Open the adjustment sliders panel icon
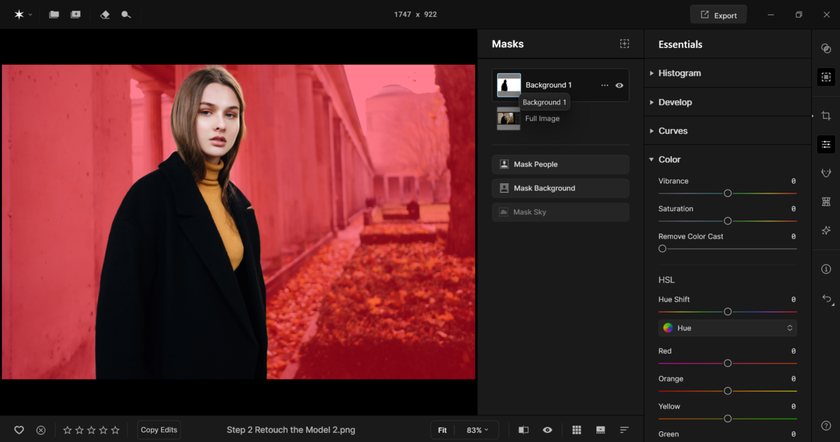840x442 pixels. click(826, 145)
